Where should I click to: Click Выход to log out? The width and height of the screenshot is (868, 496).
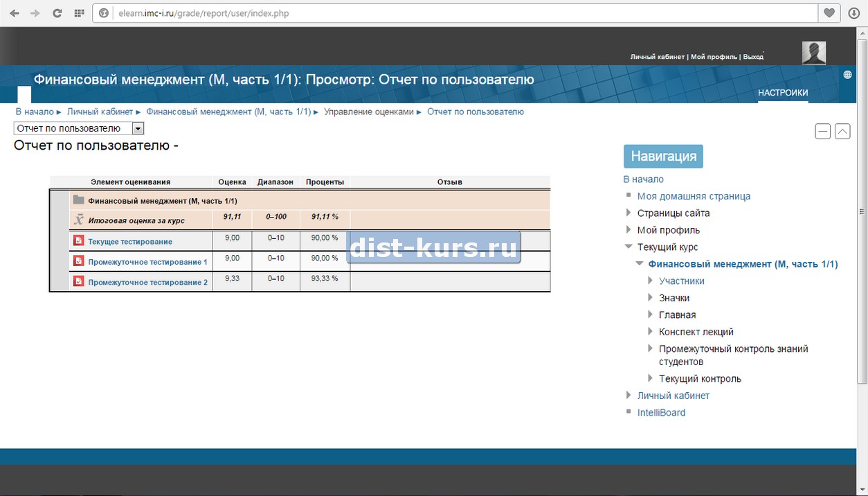753,57
